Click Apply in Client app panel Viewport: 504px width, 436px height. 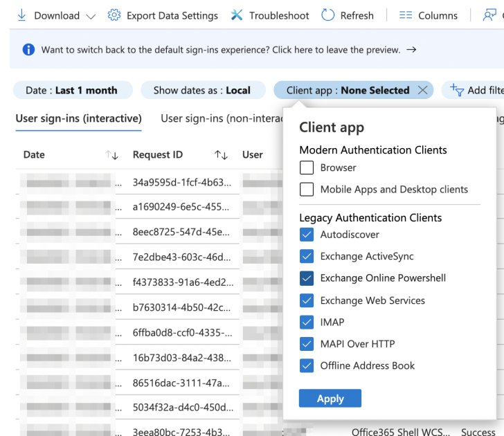click(330, 399)
